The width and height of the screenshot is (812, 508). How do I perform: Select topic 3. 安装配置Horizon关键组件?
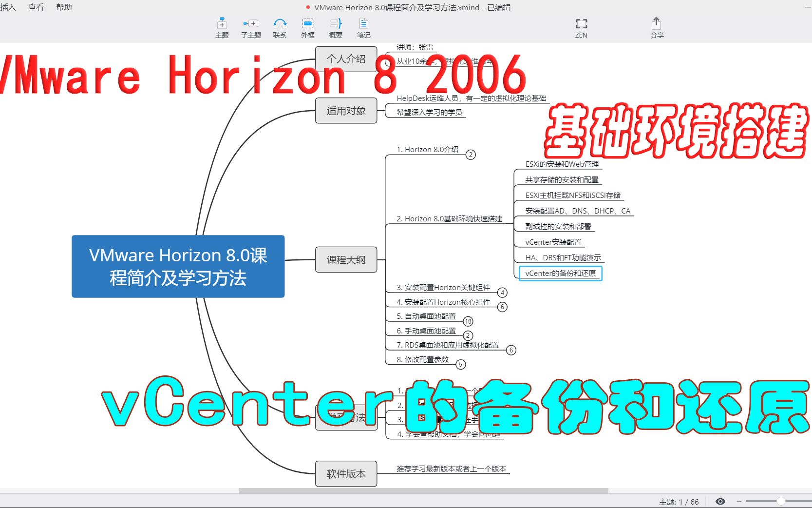click(443, 288)
